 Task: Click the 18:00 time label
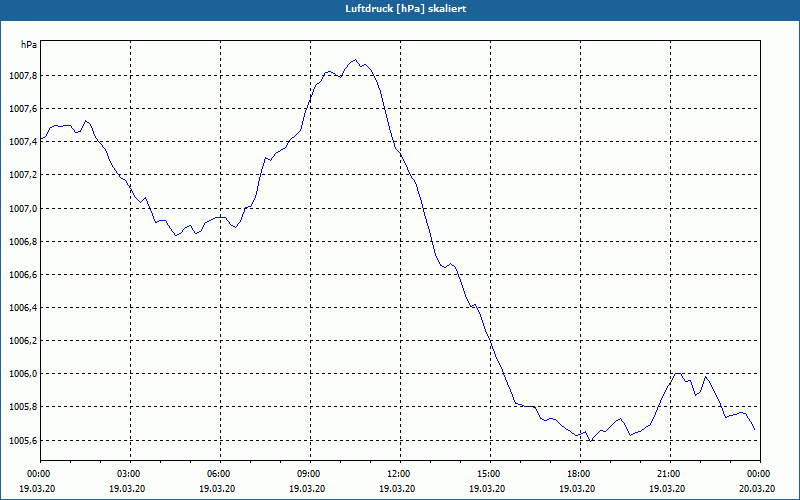pyautogui.click(x=580, y=474)
